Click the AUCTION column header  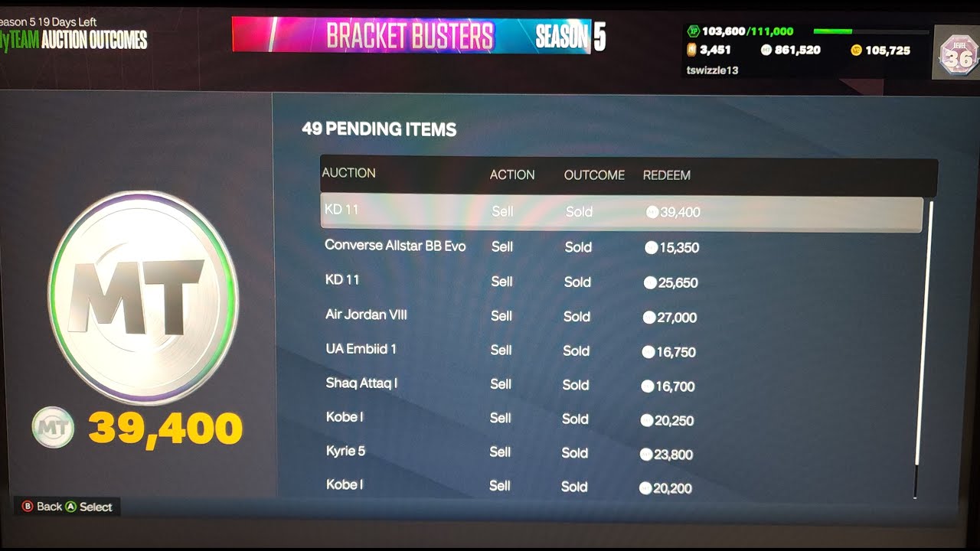pos(348,173)
